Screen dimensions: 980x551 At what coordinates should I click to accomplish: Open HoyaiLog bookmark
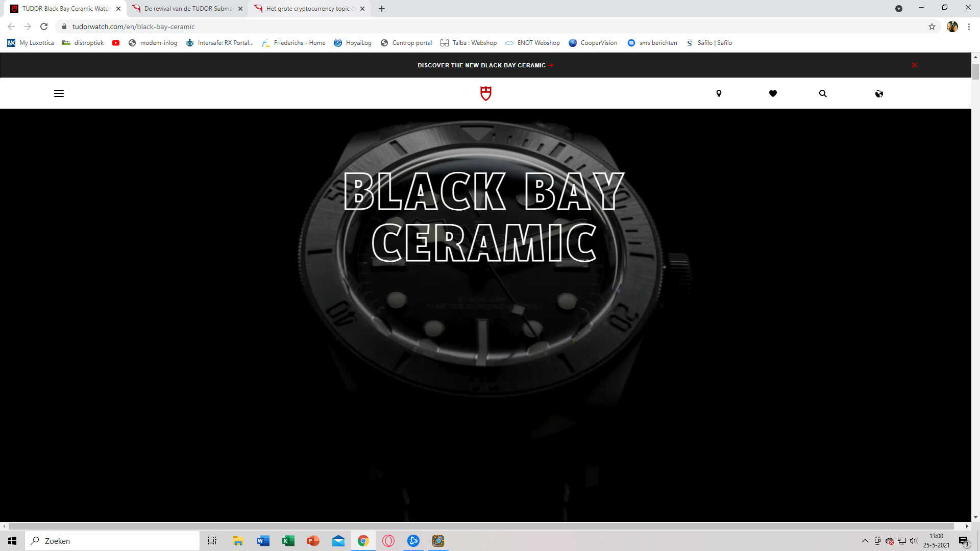[x=352, y=43]
